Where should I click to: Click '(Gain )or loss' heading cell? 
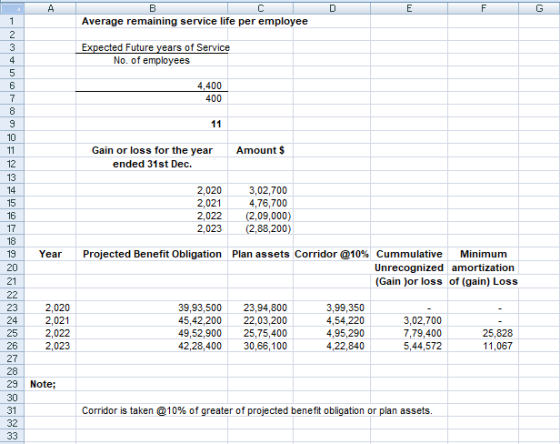[x=409, y=281]
